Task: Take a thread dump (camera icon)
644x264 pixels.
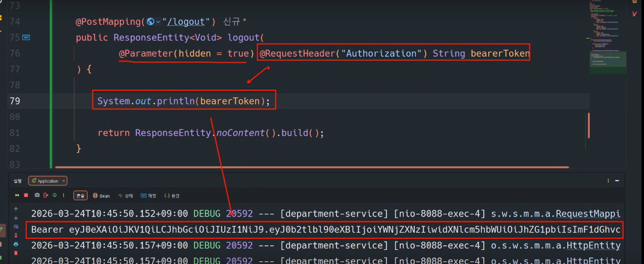Action: 37,195
